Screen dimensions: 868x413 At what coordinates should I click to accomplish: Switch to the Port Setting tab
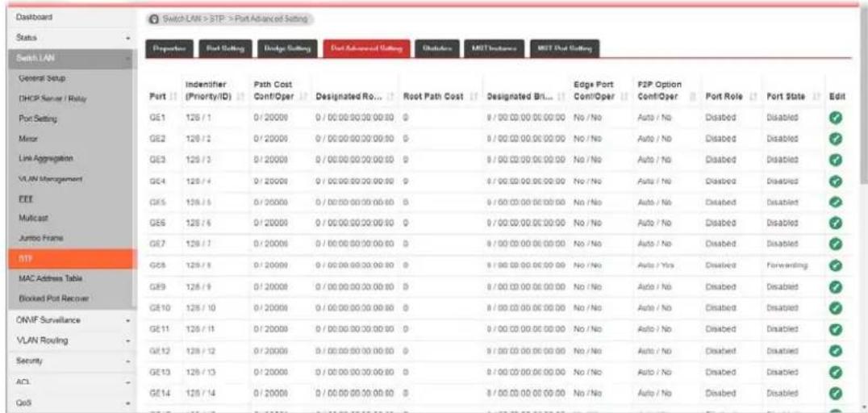point(225,48)
